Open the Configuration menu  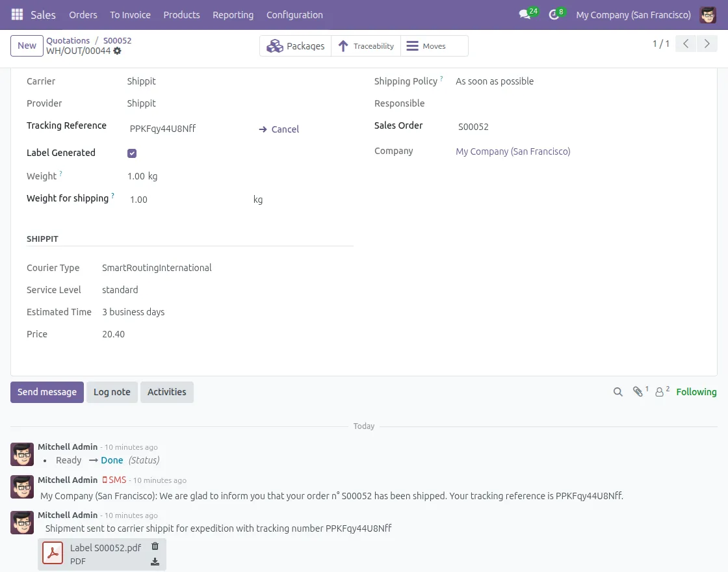click(294, 15)
